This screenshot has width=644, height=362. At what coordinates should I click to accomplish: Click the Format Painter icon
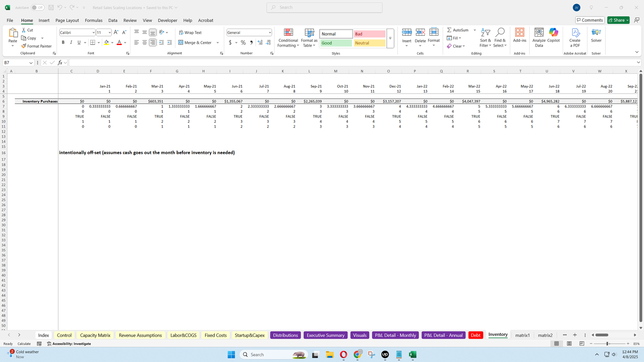point(24,46)
